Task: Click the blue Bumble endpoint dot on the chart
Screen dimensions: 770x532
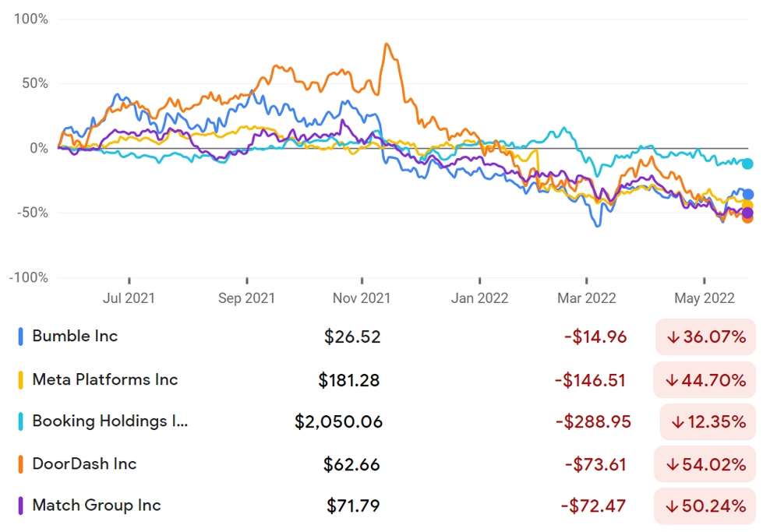Action: click(748, 195)
